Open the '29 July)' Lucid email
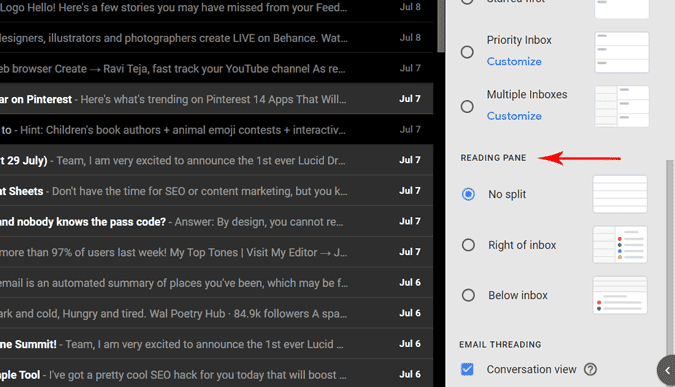675x387 pixels. click(x=217, y=160)
